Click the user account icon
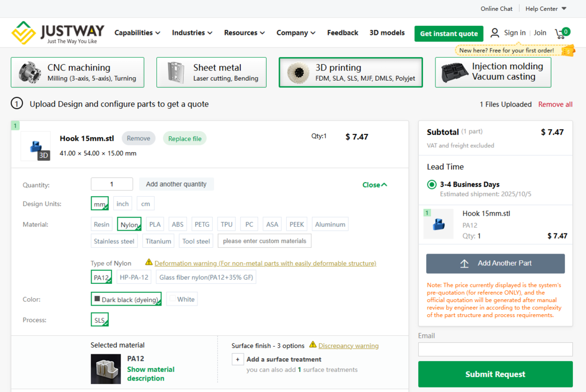The image size is (586, 392). click(x=495, y=33)
